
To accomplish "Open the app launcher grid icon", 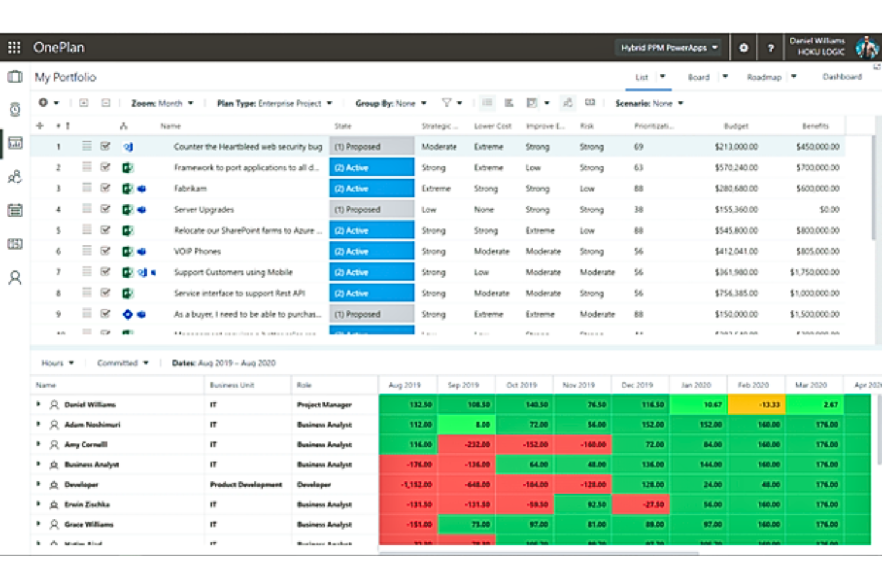I will tap(14, 48).
